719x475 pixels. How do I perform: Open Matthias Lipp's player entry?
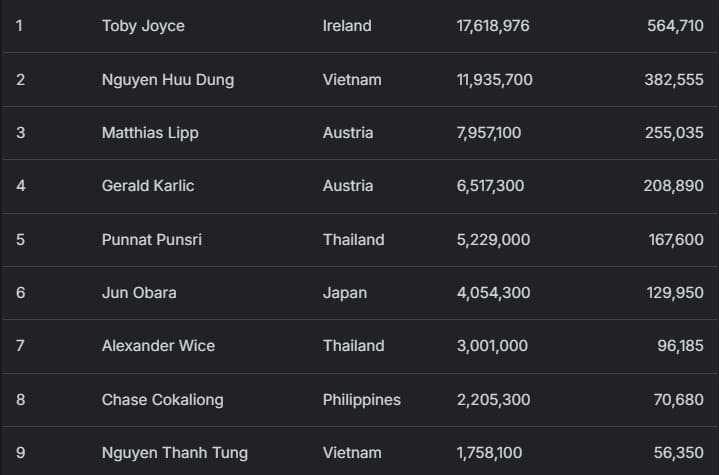pos(150,133)
